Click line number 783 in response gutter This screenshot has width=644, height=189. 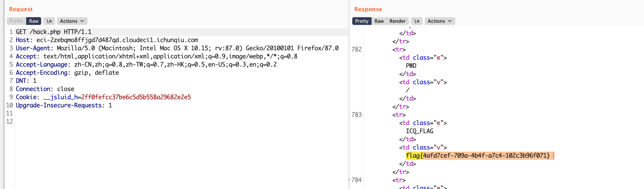[357, 115]
